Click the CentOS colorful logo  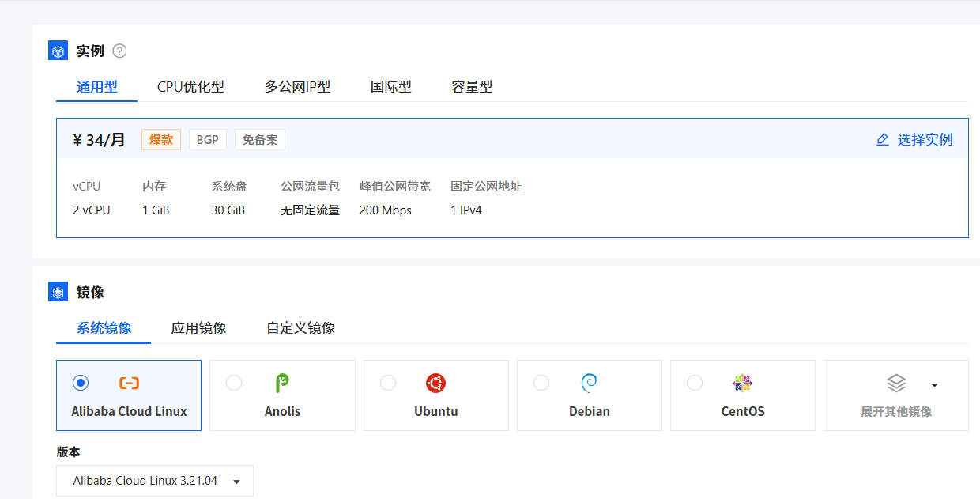[x=742, y=384]
